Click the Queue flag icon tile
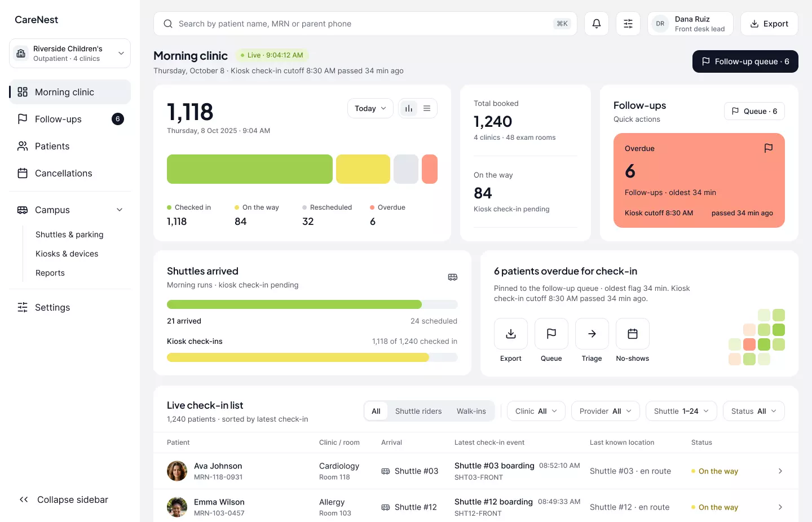The width and height of the screenshot is (812, 522). pyautogui.click(x=551, y=334)
